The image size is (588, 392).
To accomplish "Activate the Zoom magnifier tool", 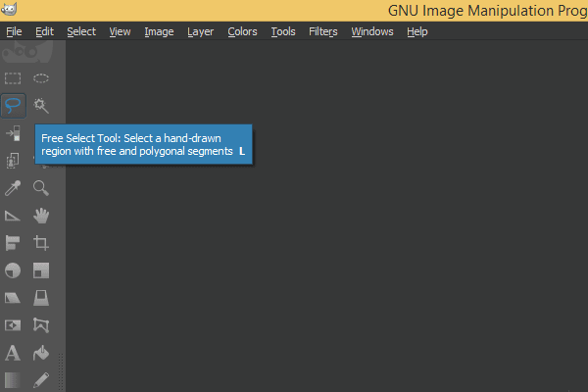I will point(41,188).
